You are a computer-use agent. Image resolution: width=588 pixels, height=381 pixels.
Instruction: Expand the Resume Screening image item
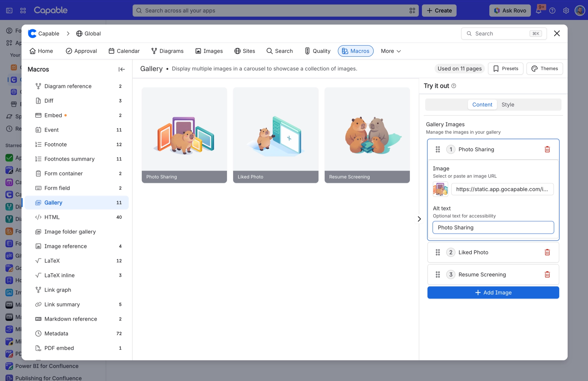coord(493,275)
